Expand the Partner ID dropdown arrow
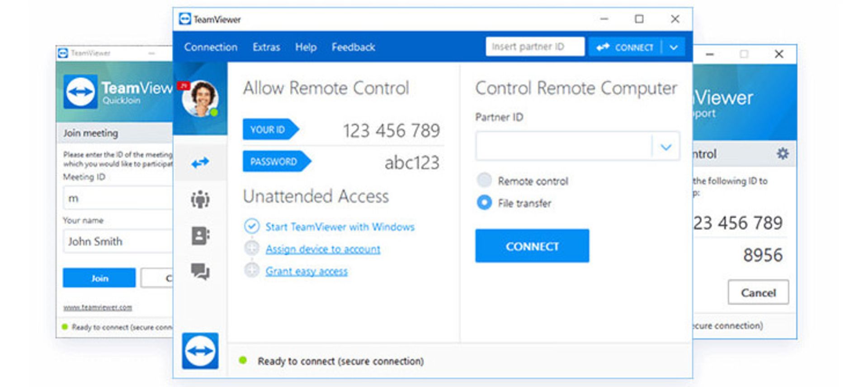The image size is (868, 387). point(665,147)
